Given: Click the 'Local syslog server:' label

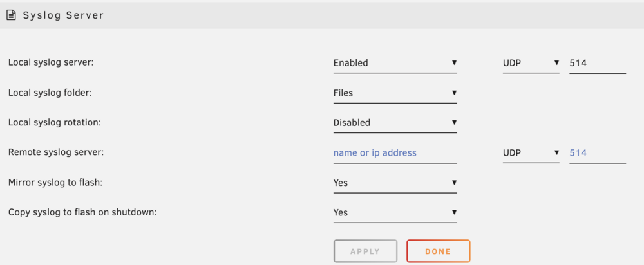Looking at the screenshot, I should pos(52,63).
